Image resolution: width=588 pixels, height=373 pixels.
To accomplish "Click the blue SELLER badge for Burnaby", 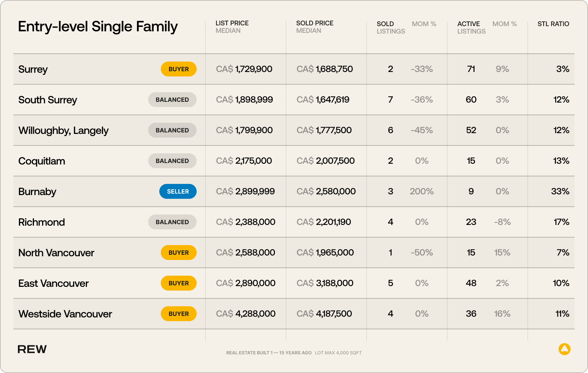I will pos(178,191).
